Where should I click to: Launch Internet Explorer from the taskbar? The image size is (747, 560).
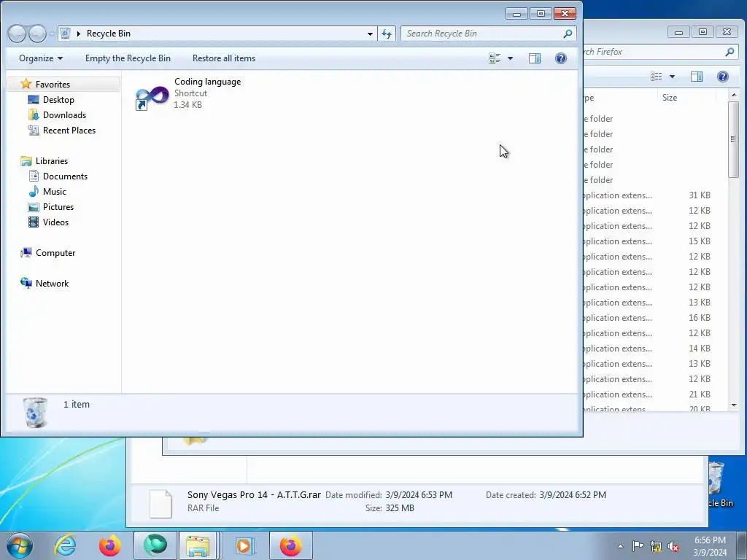point(65,545)
